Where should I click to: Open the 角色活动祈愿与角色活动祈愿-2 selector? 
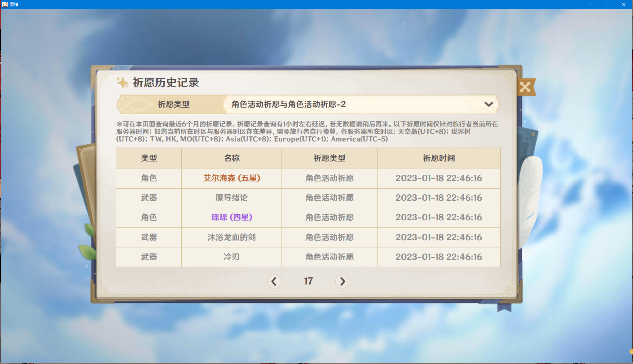pos(360,104)
